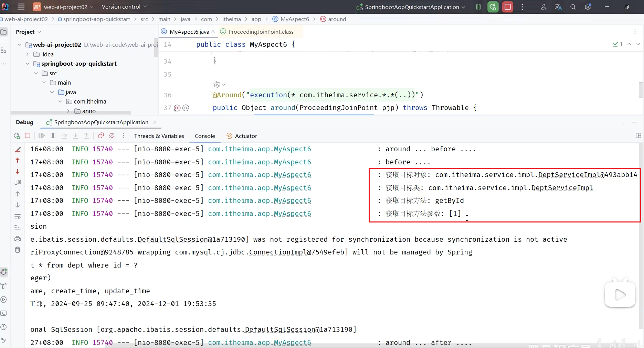The image size is (644, 348).
Task: Open the Structure tool window icon
Action: [4, 50]
